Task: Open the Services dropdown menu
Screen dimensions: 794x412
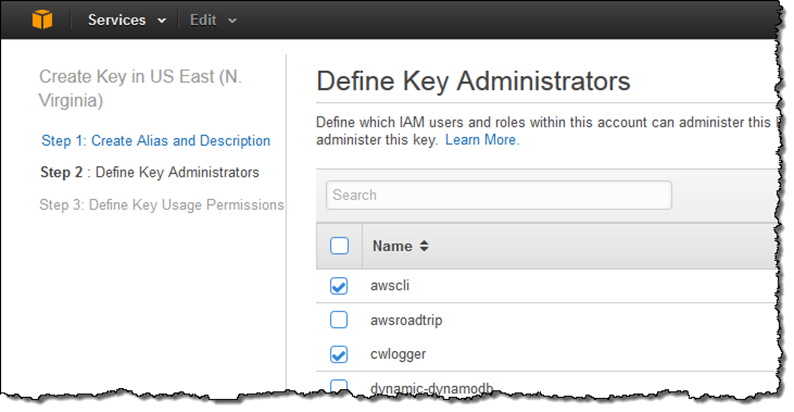Action: pos(126,20)
